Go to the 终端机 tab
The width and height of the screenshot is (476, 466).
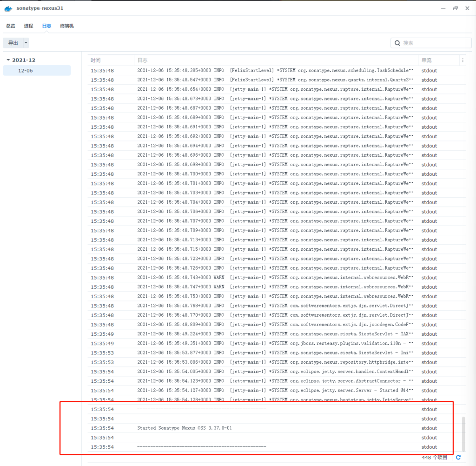67,26
